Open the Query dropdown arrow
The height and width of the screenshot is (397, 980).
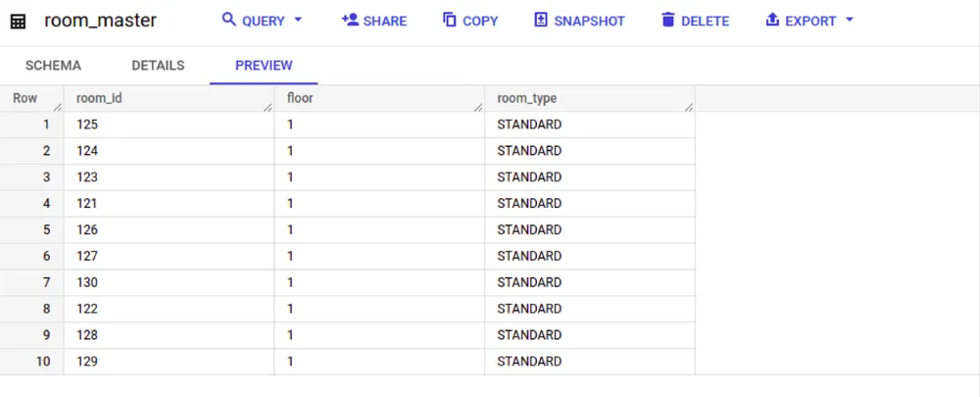[298, 20]
